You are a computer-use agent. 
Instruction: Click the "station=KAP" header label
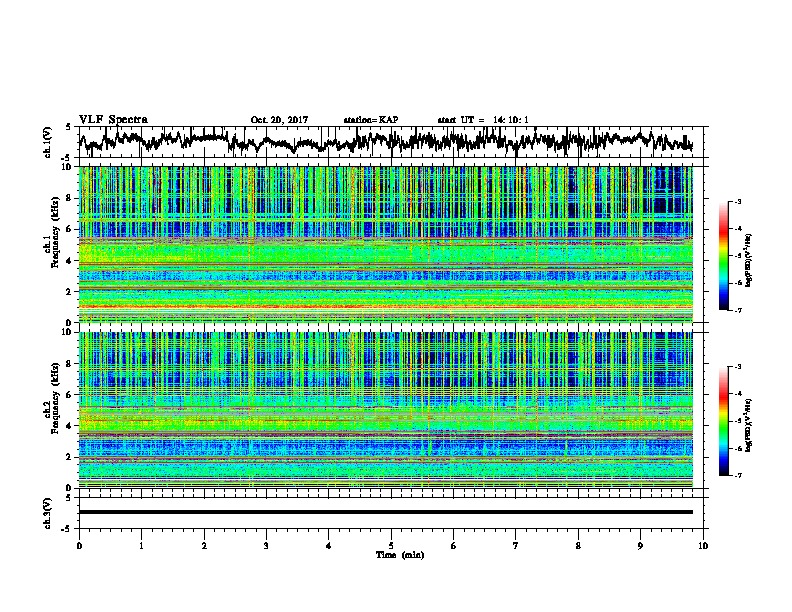371,120
